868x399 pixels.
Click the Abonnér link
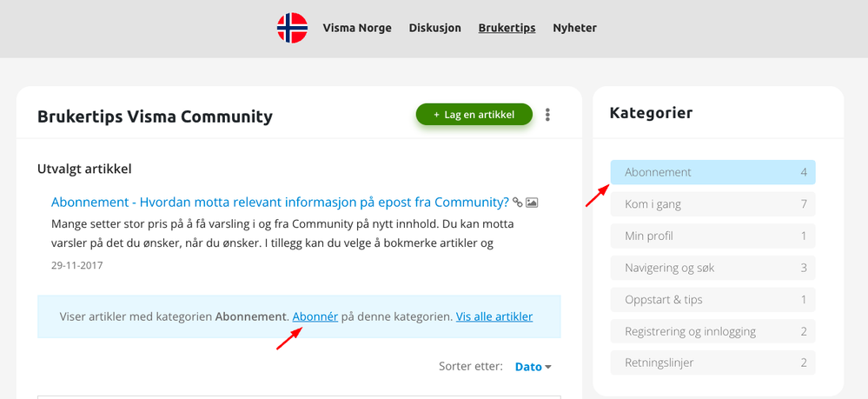coord(315,317)
